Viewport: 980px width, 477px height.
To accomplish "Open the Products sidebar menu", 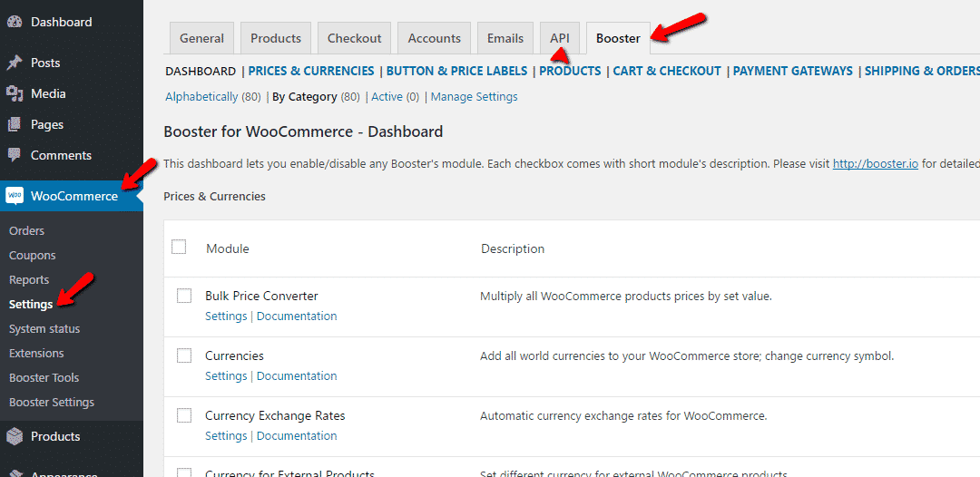I will coord(55,436).
